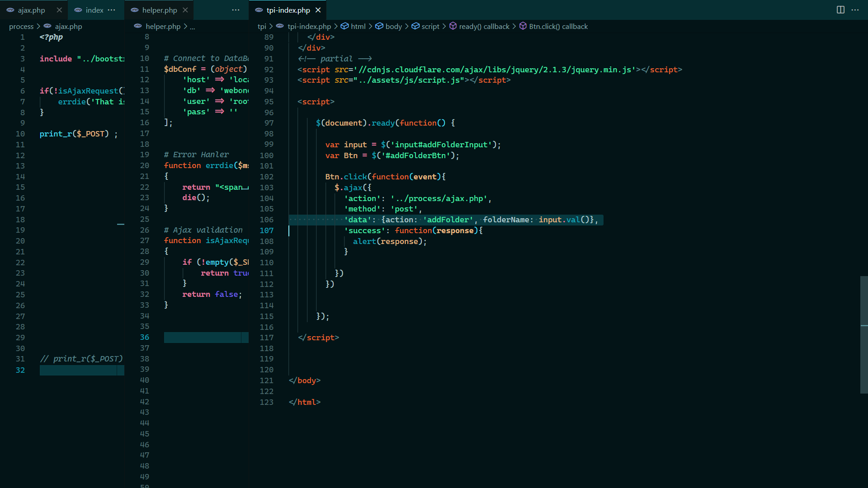Click the PHP file icon on helper.php tab
The width and height of the screenshot is (868, 488).
(x=135, y=10)
